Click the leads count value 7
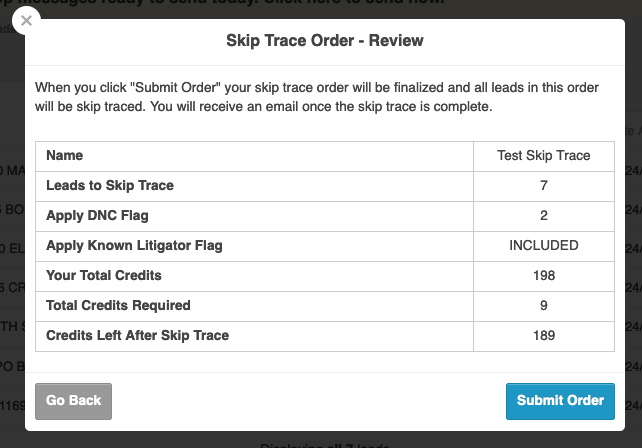 point(544,186)
